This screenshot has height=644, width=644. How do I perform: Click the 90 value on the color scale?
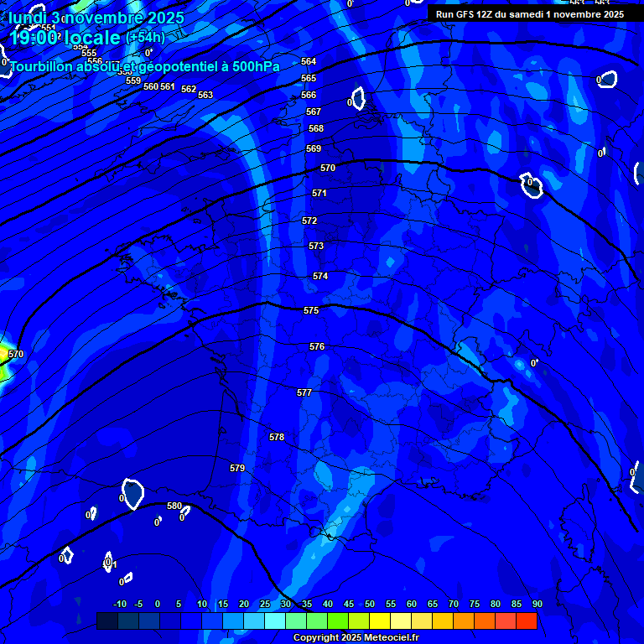(537, 604)
